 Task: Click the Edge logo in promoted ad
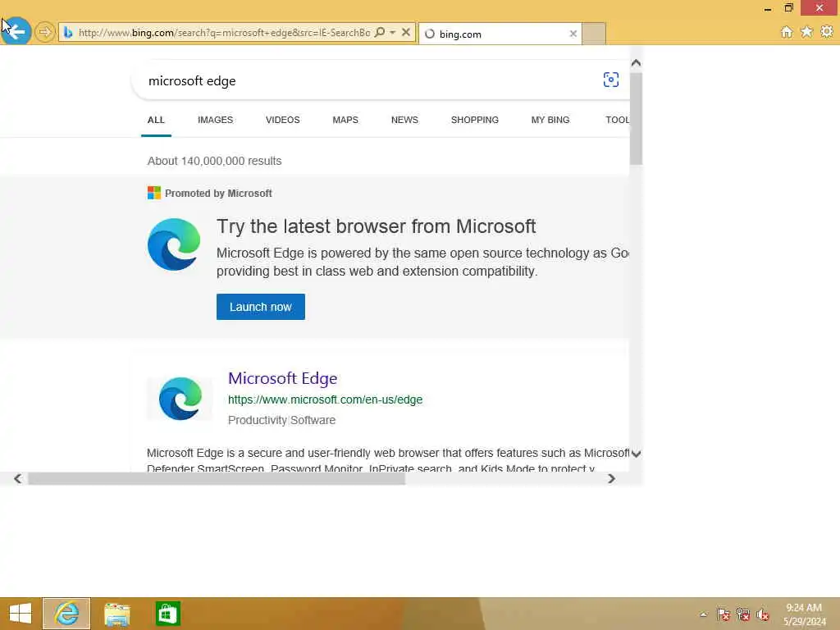pyautogui.click(x=174, y=244)
